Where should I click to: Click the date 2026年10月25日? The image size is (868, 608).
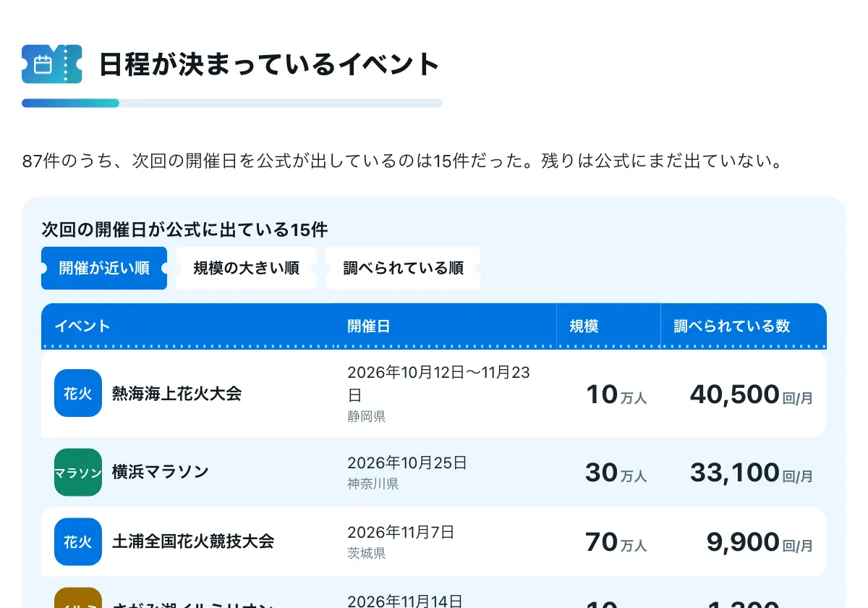tap(407, 463)
